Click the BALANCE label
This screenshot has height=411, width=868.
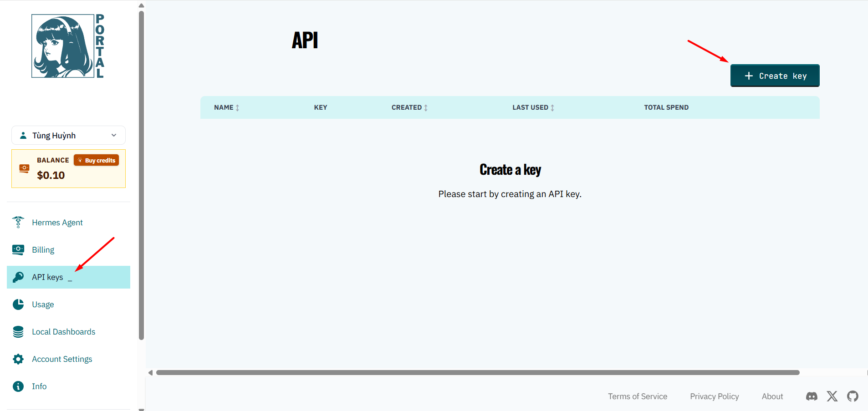click(53, 160)
